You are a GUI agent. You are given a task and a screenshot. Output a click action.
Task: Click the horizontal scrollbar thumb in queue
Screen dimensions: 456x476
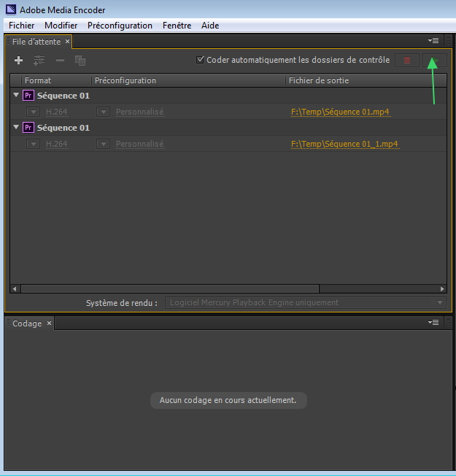(x=170, y=288)
